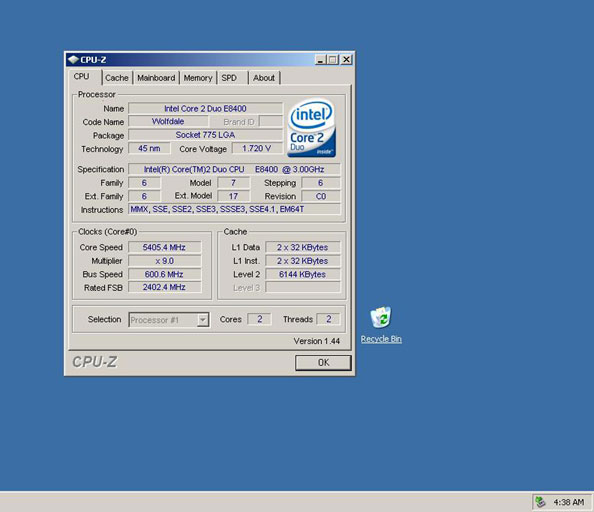Close the CPU-Z window
This screenshot has height=512, width=594.
pyautogui.click(x=347, y=59)
